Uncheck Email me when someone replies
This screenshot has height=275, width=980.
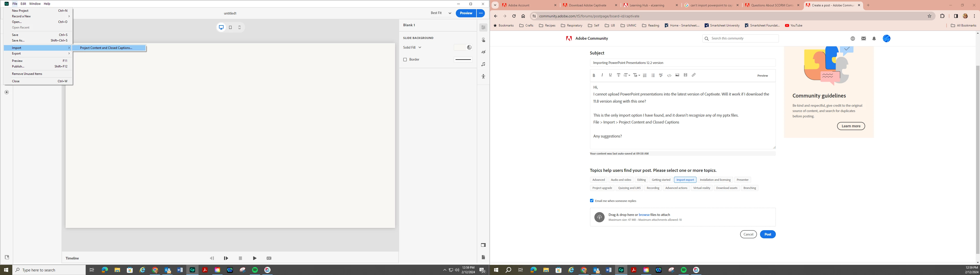(592, 201)
